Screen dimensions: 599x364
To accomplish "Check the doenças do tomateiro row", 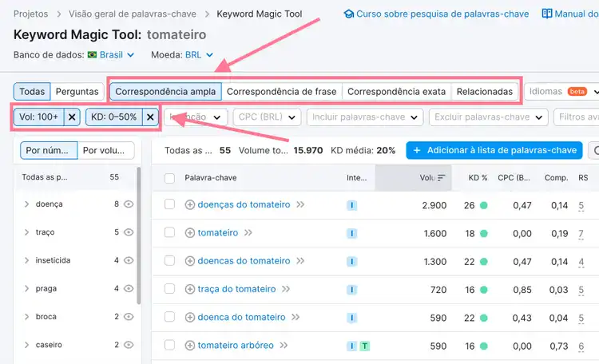I will coord(169,204).
